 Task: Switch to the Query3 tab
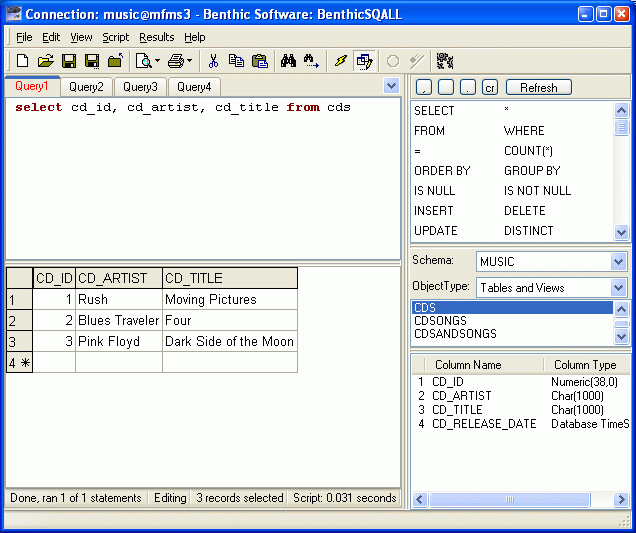[x=140, y=87]
